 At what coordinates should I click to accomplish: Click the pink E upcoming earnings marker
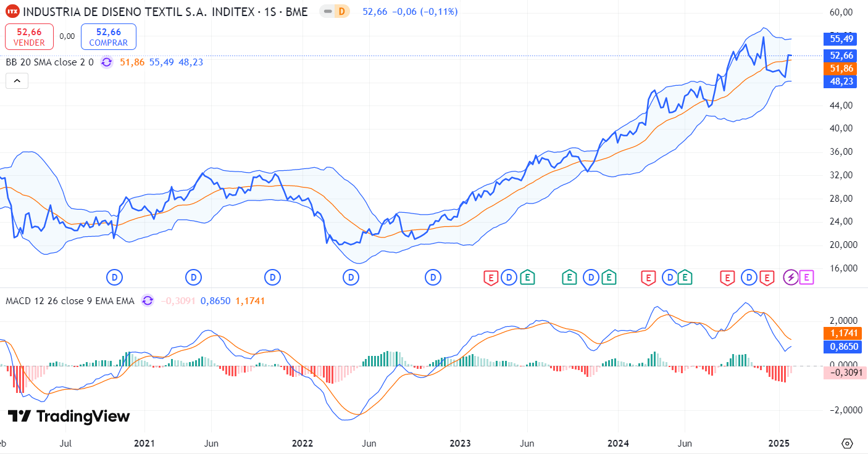tap(806, 278)
